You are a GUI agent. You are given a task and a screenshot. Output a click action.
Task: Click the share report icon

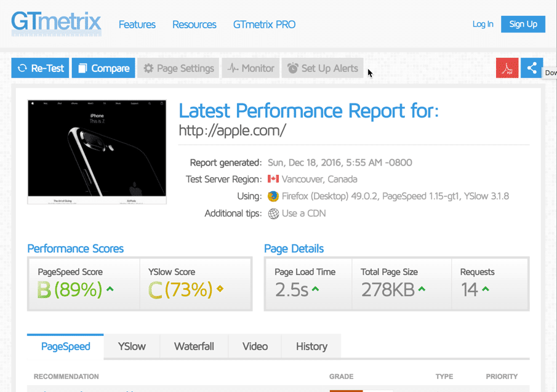532,68
